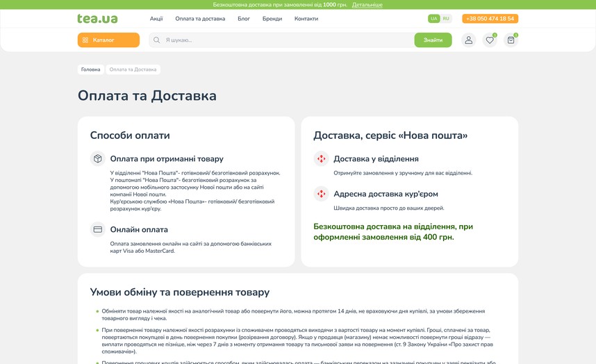Click the search magnifier icon
Screen dimensions: 596x364
coord(156,40)
